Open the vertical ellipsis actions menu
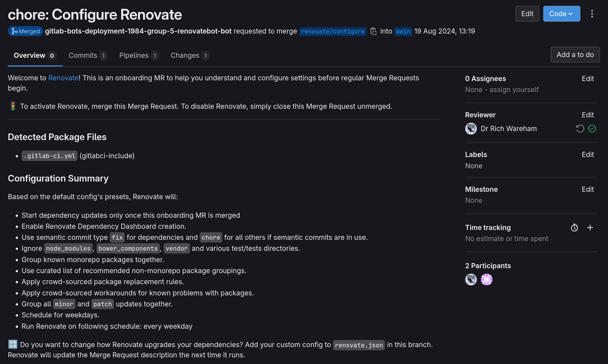This screenshot has width=608, height=364. coord(592,14)
